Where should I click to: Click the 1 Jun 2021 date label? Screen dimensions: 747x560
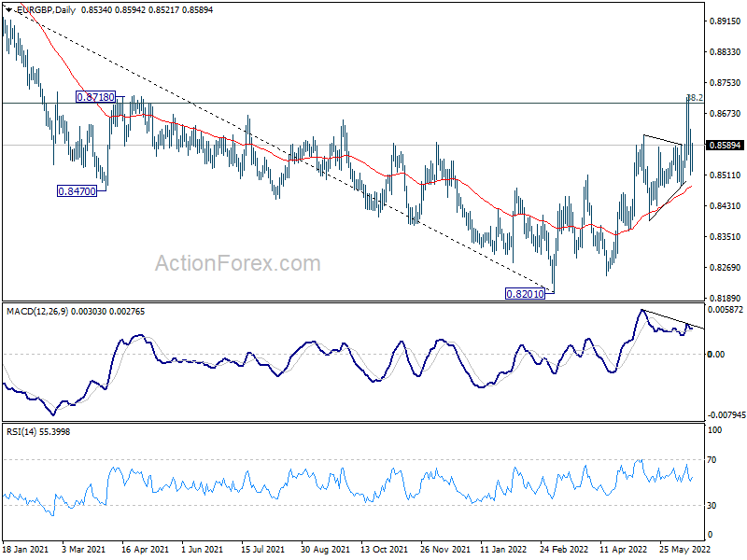[203, 550]
